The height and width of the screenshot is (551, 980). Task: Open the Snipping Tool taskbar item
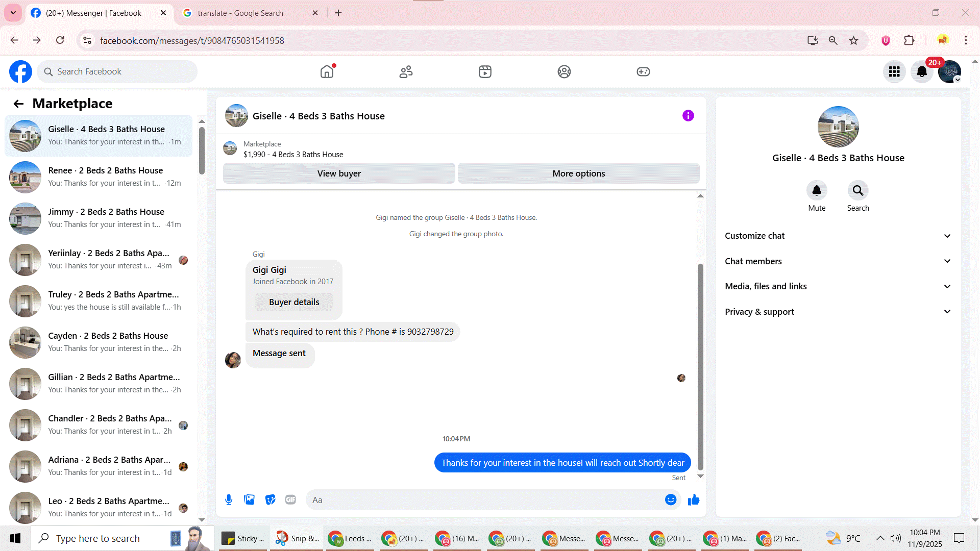pyautogui.click(x=297, y=538)
